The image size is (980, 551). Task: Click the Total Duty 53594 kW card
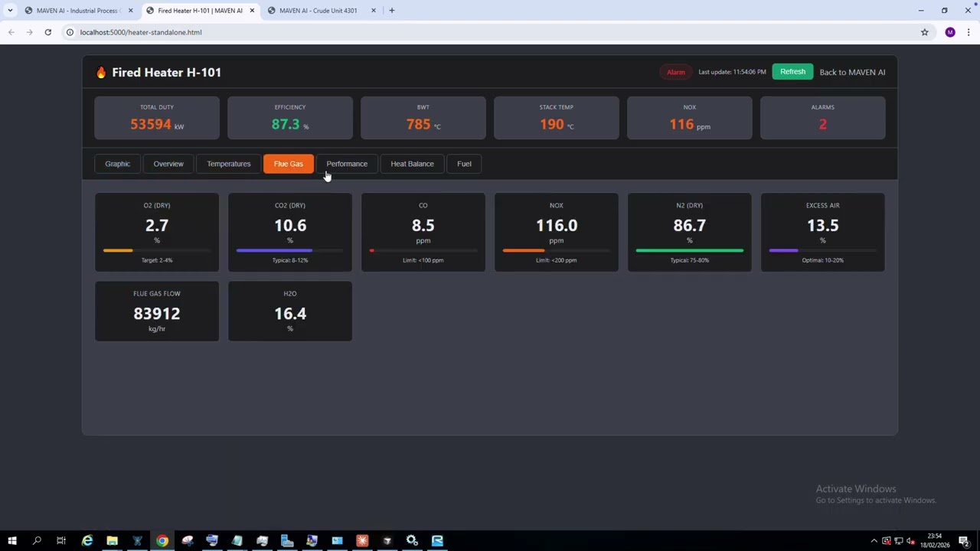tap(157, 118)
